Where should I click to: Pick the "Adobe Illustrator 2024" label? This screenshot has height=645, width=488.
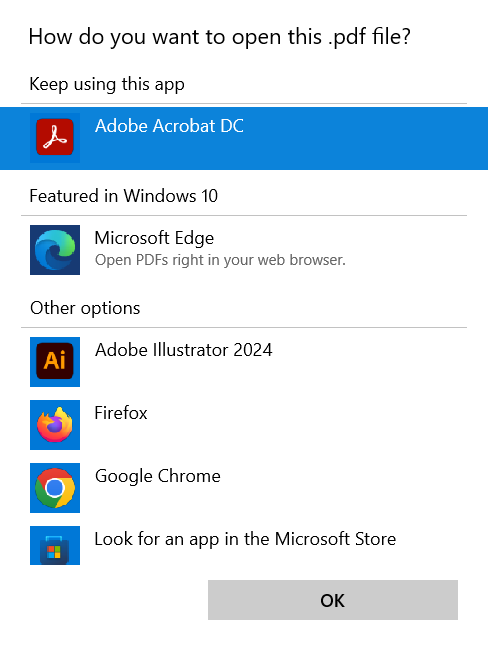(184, 350)
